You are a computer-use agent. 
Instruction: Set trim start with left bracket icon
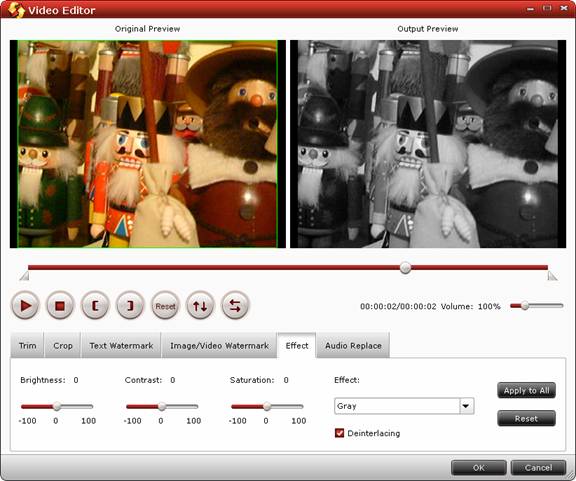[x=95, y=305]
